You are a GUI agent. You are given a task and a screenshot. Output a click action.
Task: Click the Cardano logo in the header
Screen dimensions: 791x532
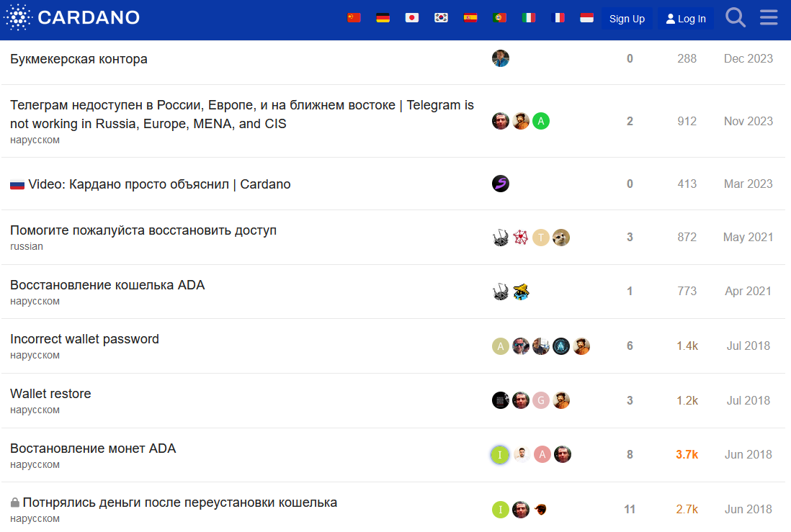pos(71,18)
